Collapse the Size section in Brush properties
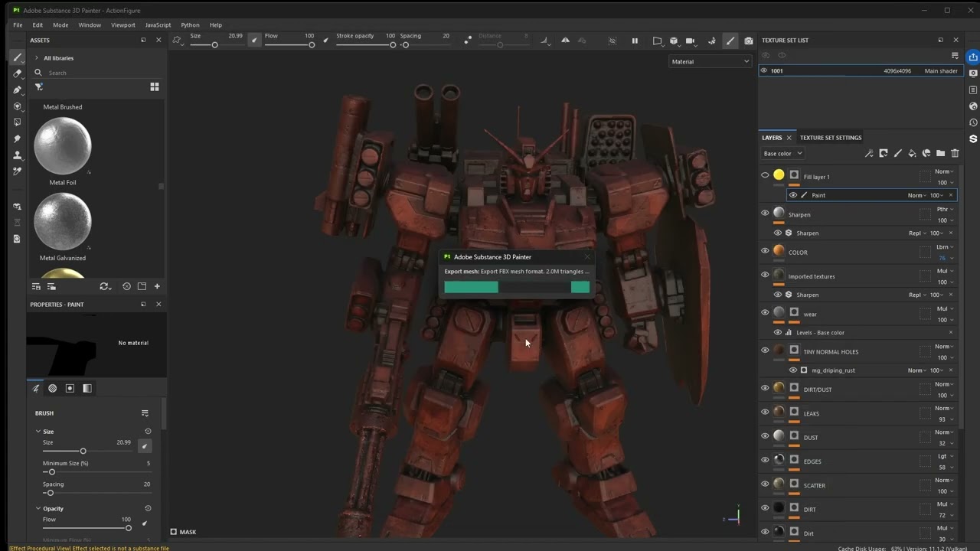This screenshot has height=551, width=980. (38, 432)
